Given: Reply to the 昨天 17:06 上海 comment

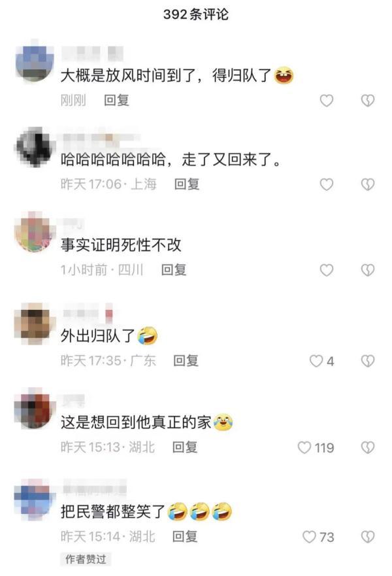Looking at the screenshot, I should pos(186,184).
